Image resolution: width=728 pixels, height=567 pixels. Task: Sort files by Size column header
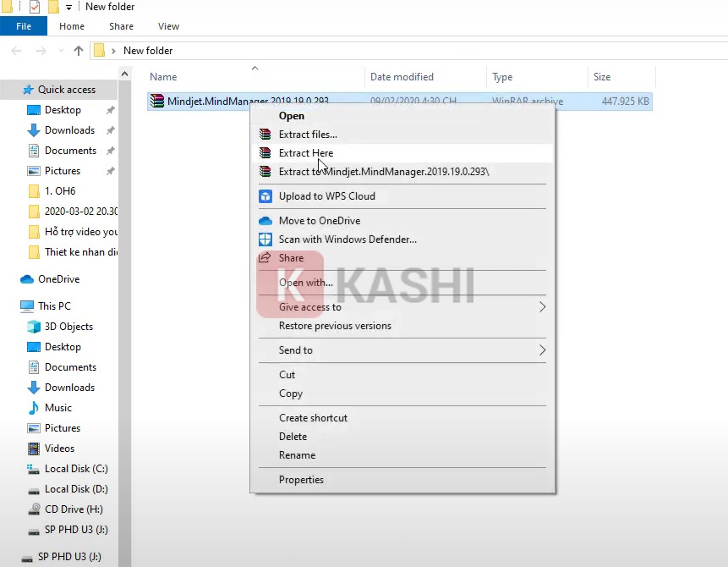click(602, 77)
